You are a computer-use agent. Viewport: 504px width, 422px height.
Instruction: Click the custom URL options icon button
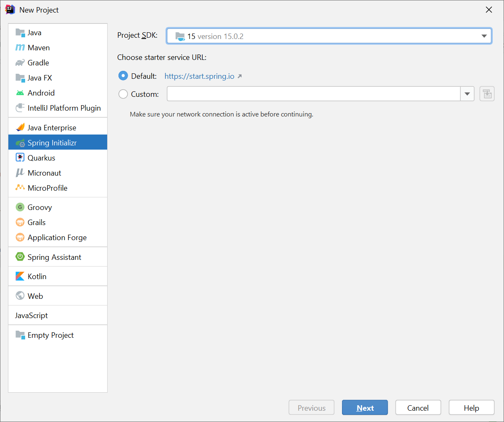(x=487, y=94)
